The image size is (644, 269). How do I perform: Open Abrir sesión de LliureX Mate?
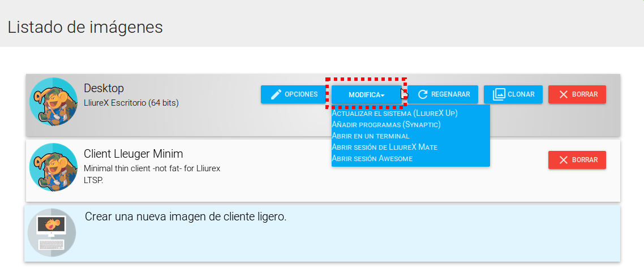tap(384, 147)
